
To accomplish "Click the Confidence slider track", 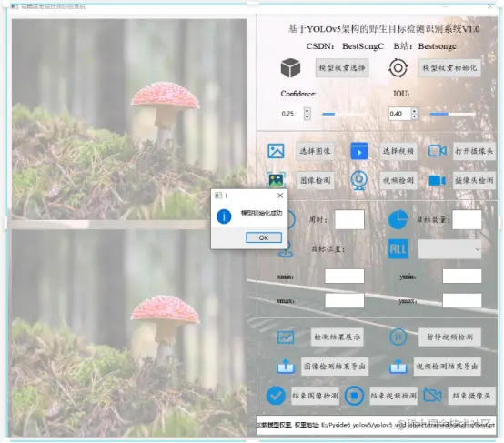I will (x=343, y=114).
